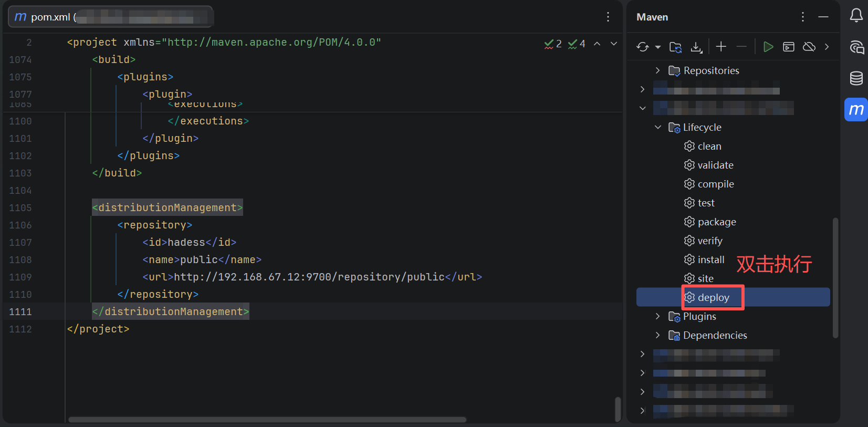Run the selected Maven build with green play icon
Screen dimensions: 868x427
[x=768, y=47]
